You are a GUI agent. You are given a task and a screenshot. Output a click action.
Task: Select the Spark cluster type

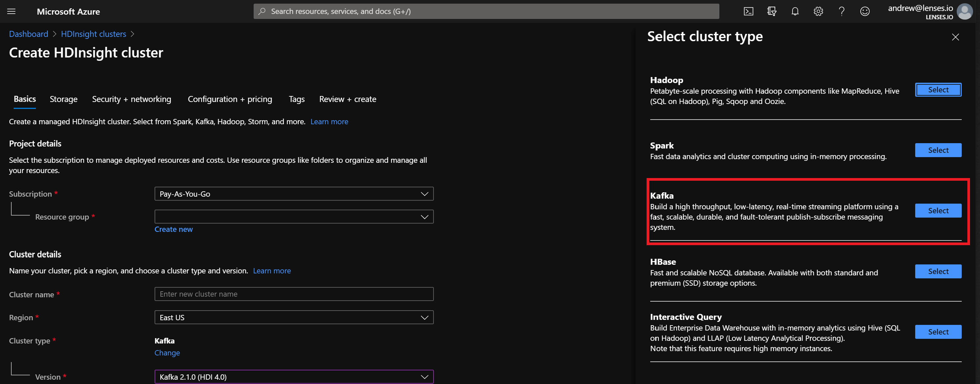pos(938,150)
